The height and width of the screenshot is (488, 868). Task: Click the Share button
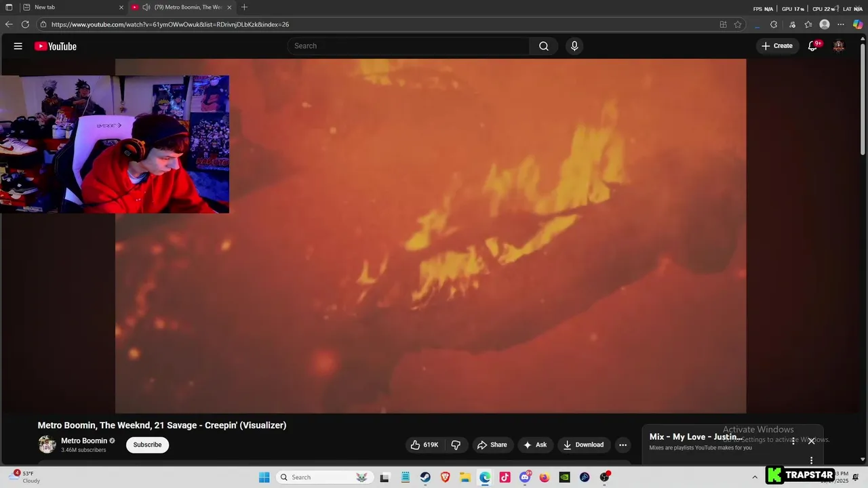pos(492,445)
